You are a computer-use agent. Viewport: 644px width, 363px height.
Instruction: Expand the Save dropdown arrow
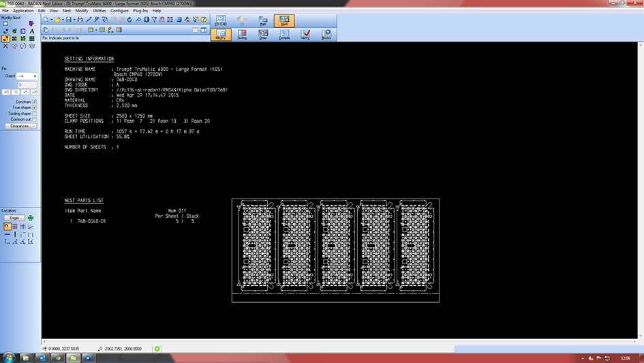click(74, 19)
